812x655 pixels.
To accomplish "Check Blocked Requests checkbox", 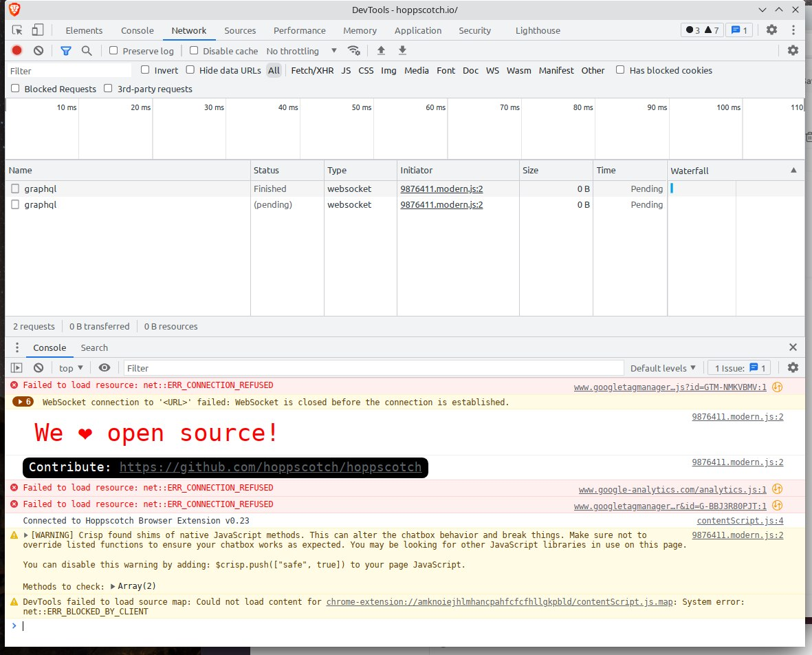I will 15,88.
